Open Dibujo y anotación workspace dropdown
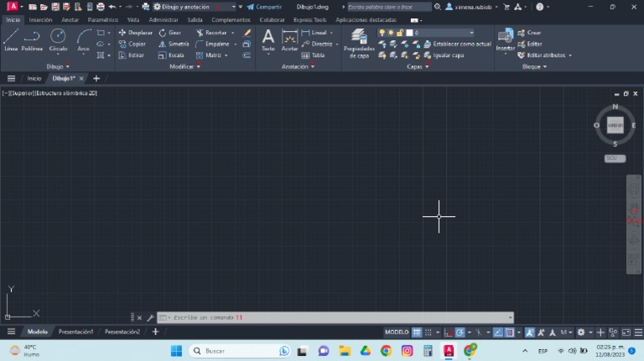 click(x=233, y=7)
